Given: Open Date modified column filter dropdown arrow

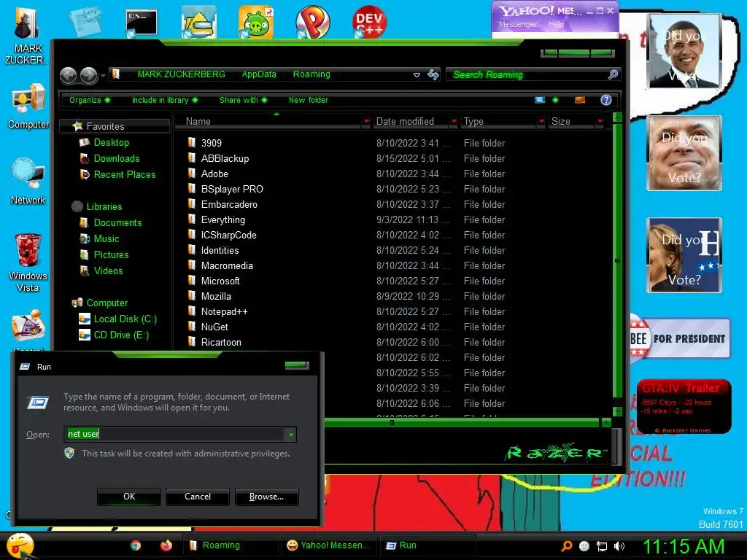Looking at the screenshot, I should pyautogui.click(x=454, y=122).
